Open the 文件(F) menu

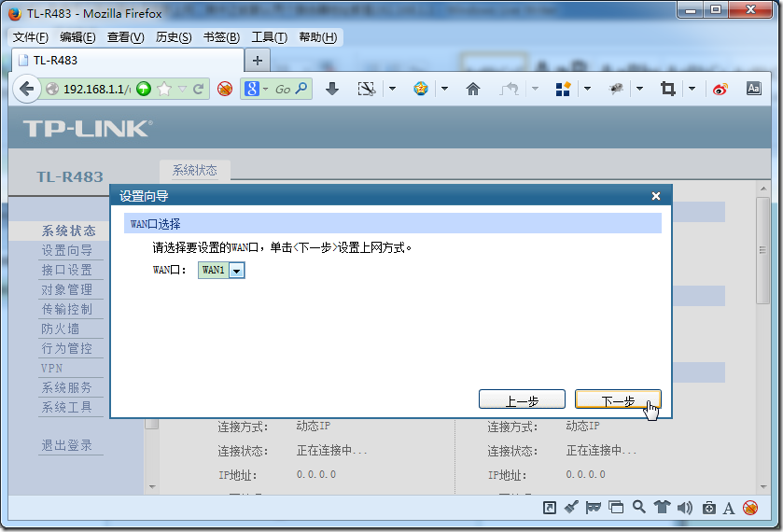[x=31, y=37]
